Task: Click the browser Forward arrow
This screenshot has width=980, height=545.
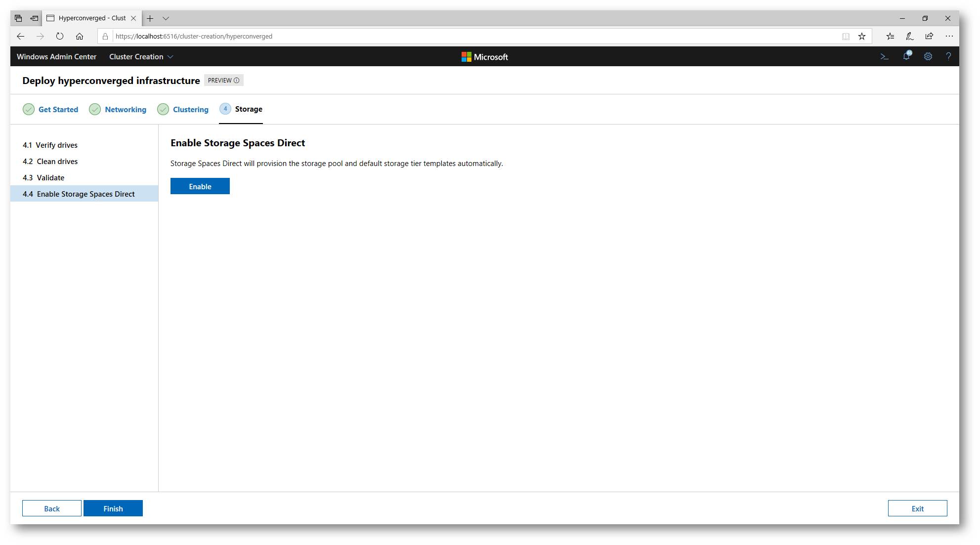Action: tap(40, 36)
